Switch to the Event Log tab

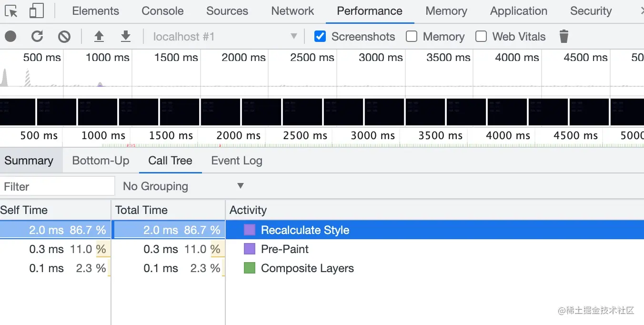point(237,161)
